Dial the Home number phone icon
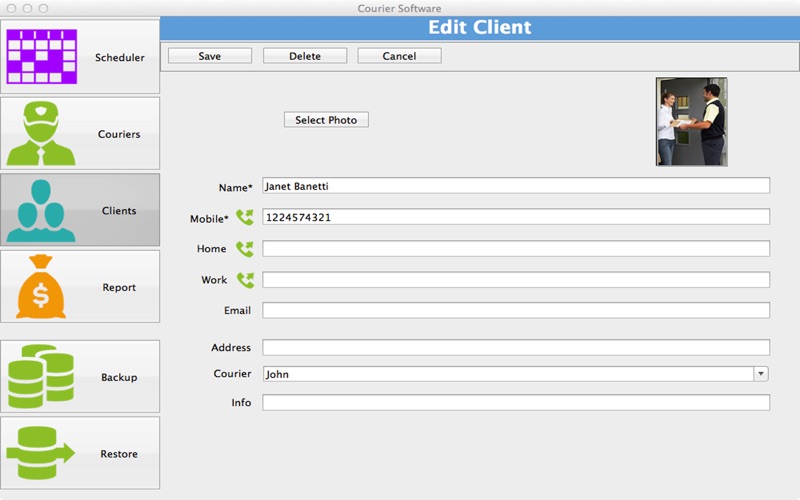The image size is (800, 500). click(245, 248)
